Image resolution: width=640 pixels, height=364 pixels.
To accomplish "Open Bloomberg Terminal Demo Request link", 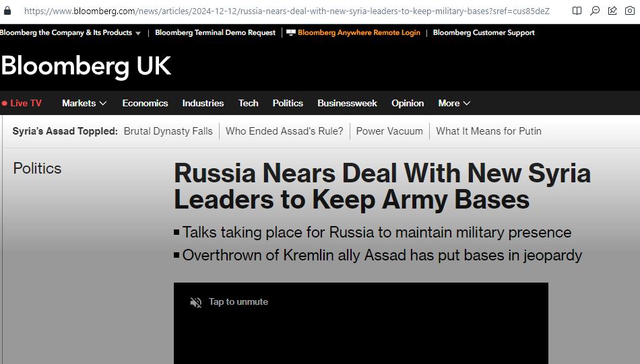I will (215, 32).
